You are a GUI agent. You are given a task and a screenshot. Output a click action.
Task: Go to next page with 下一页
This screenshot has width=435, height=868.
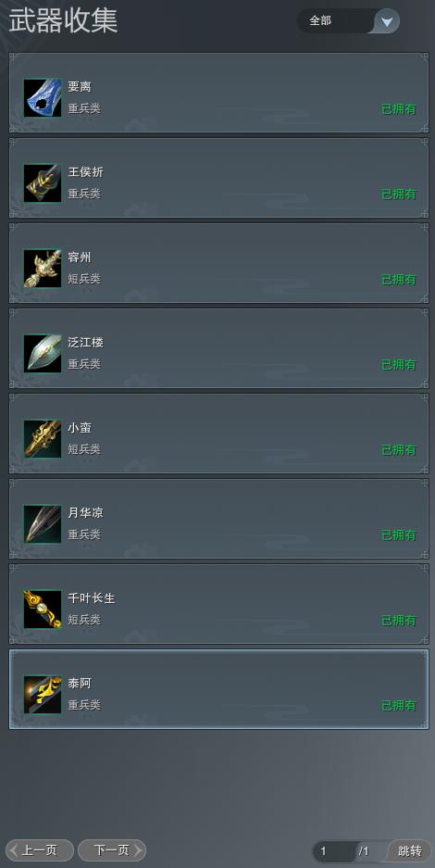click(x=112, y=850)
